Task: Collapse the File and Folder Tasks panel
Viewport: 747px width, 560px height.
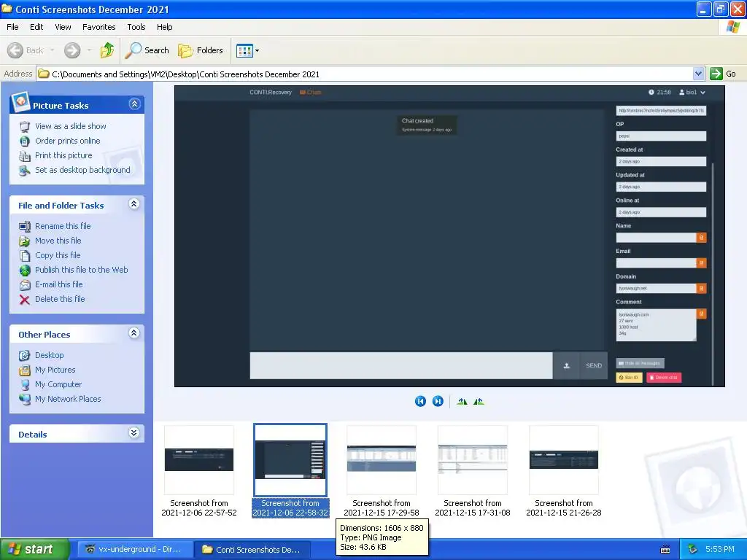Action: pos(134,204)
